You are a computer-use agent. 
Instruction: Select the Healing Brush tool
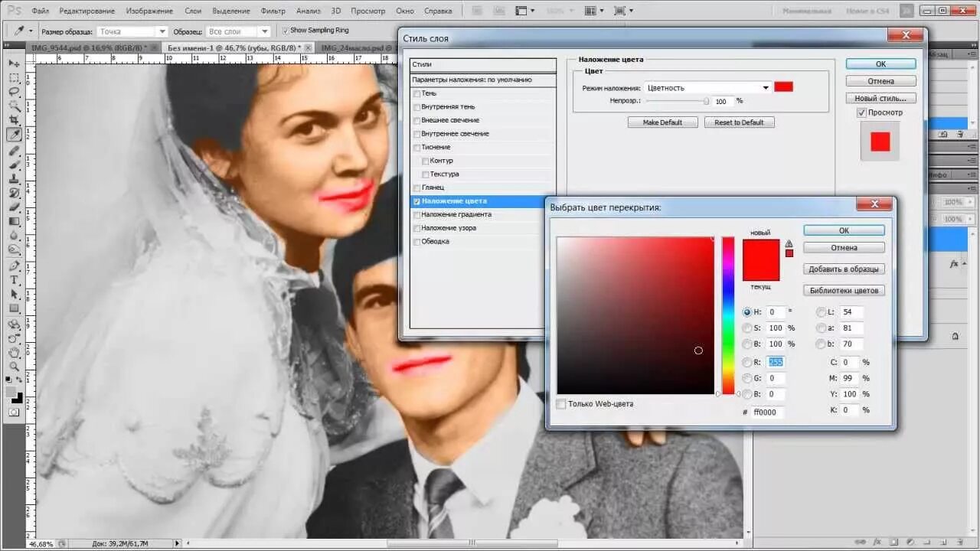(14, 151)
